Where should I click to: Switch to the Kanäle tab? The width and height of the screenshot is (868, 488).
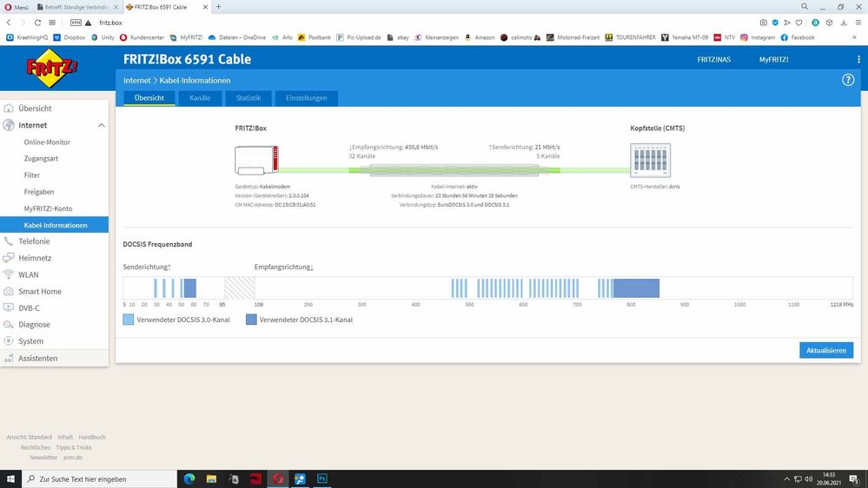click(x=200, y=98)
